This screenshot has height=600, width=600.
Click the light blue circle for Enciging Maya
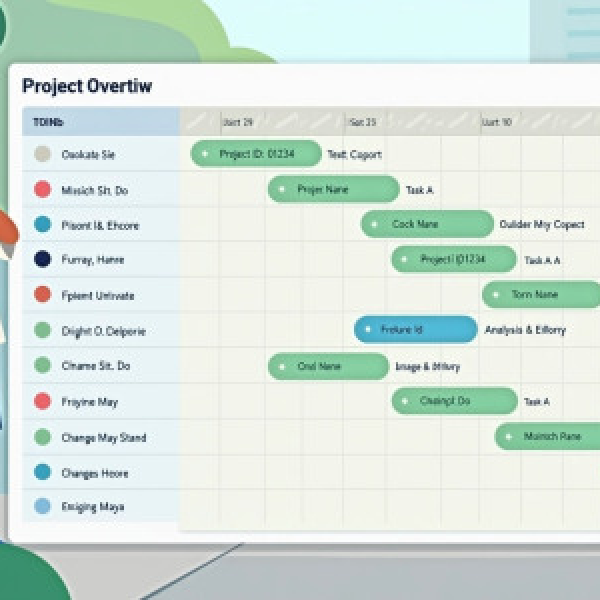tap(42, 506)
